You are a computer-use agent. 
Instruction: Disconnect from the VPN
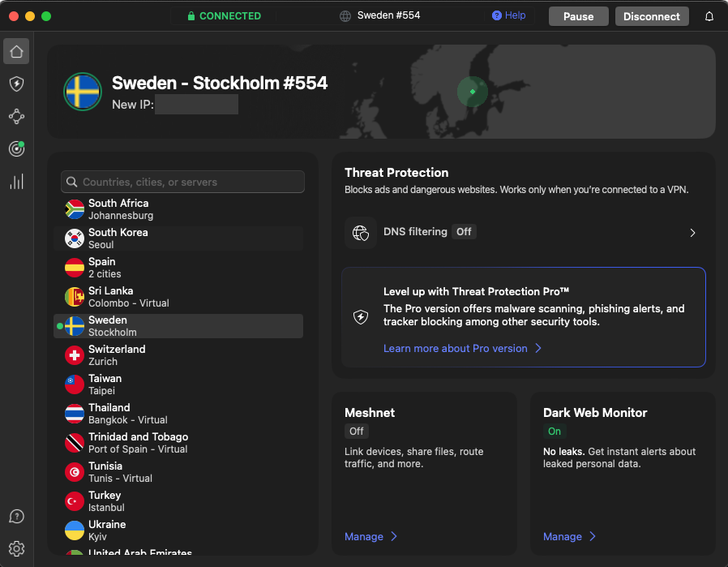[x=652, y=16]
